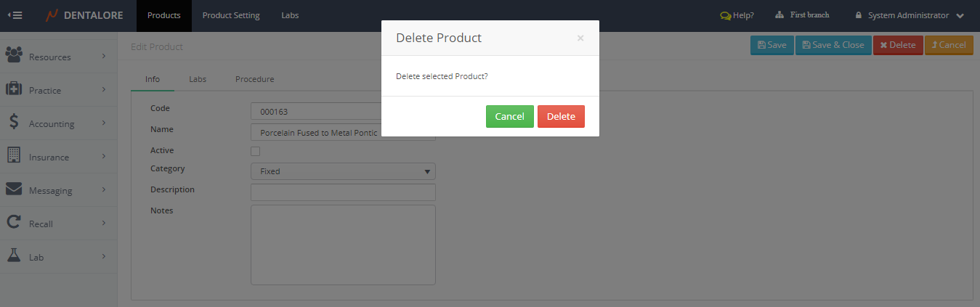Open Practice via the medical kit icon
This screenshot has height=307, width=980.
coord(14,89)
